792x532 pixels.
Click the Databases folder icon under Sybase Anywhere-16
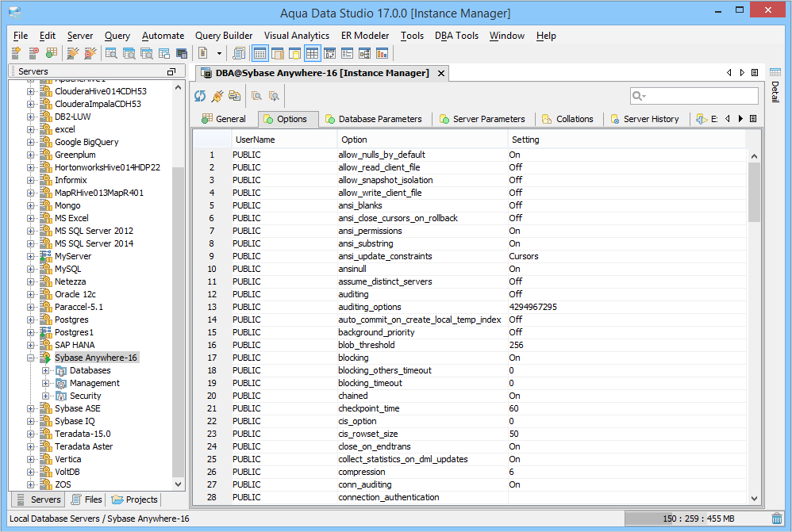click(x=61, y=370)
